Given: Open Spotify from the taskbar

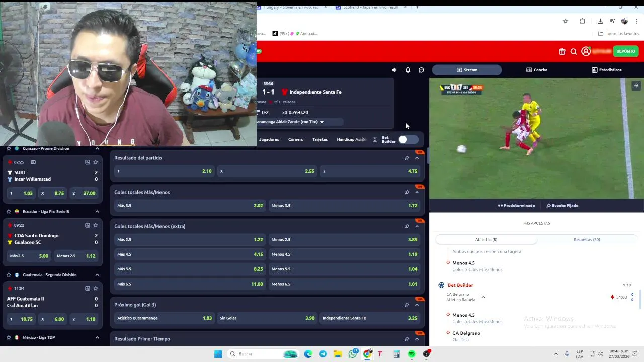Looking at the screenshot, I should [412, 354].
